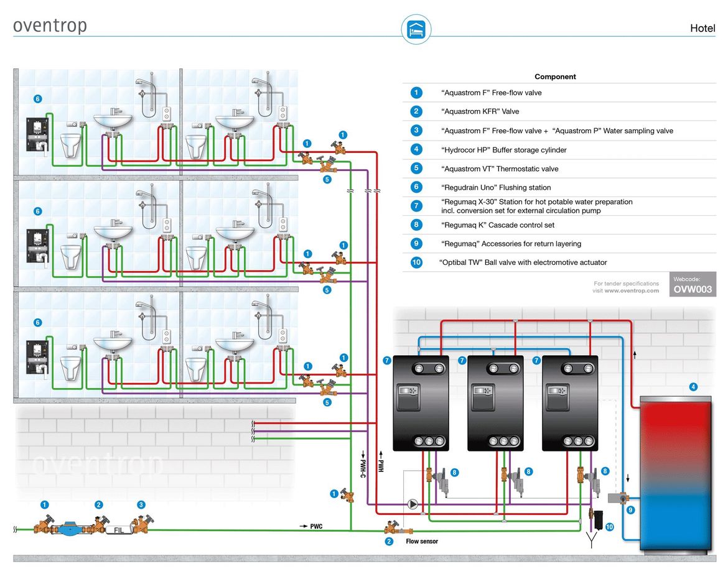Click marker 2 beside the Flow sensor label
Screen dimensions: 728x574
(389, 541)
